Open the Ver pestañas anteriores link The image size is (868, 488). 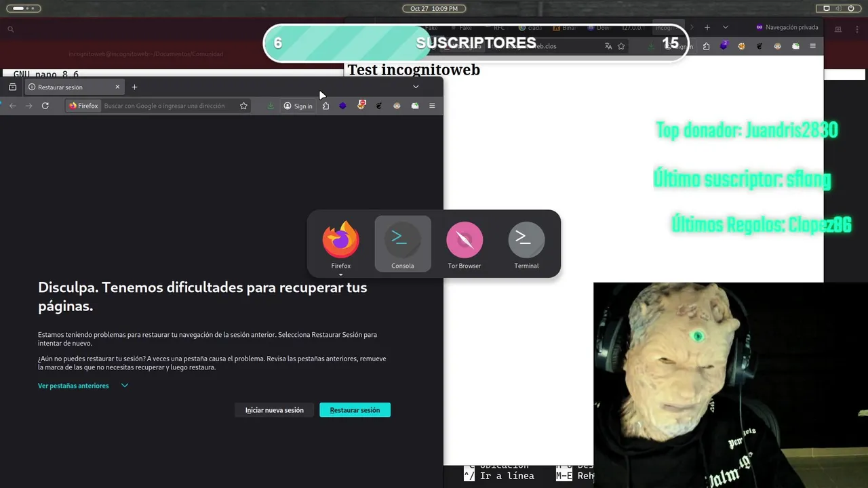tap(73, 386)
